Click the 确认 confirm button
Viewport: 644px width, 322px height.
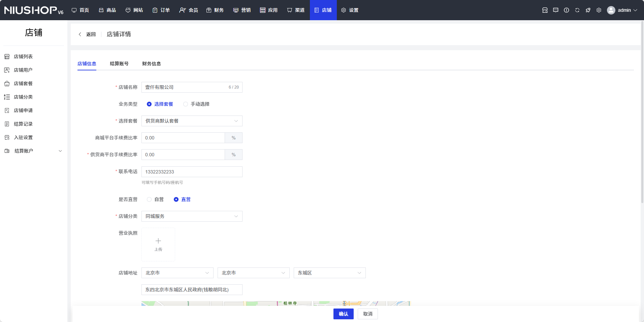343,314
